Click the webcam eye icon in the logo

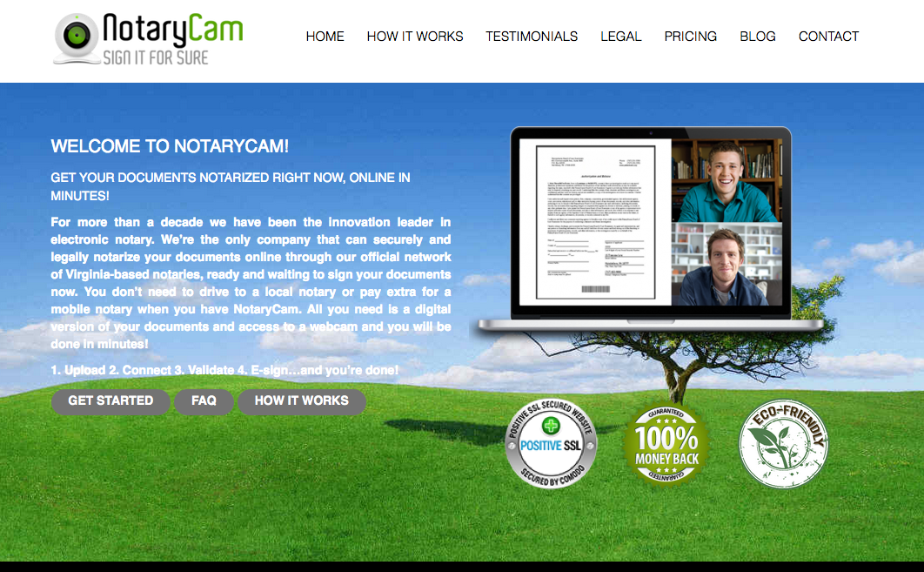coord(77,33)
